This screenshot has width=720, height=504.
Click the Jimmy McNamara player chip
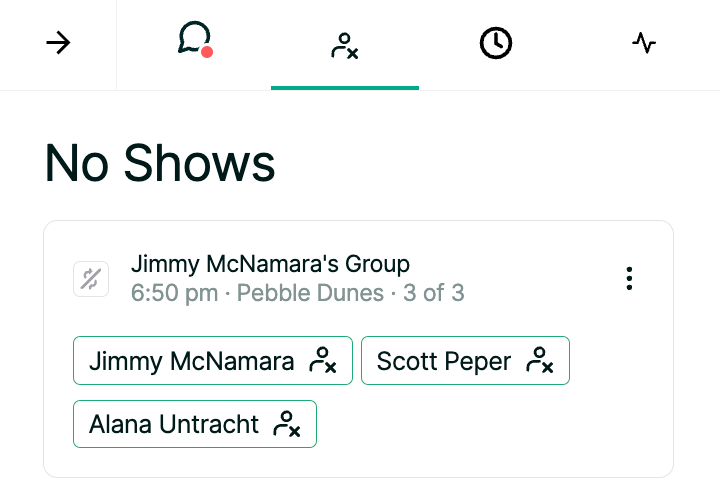point(191,361)
